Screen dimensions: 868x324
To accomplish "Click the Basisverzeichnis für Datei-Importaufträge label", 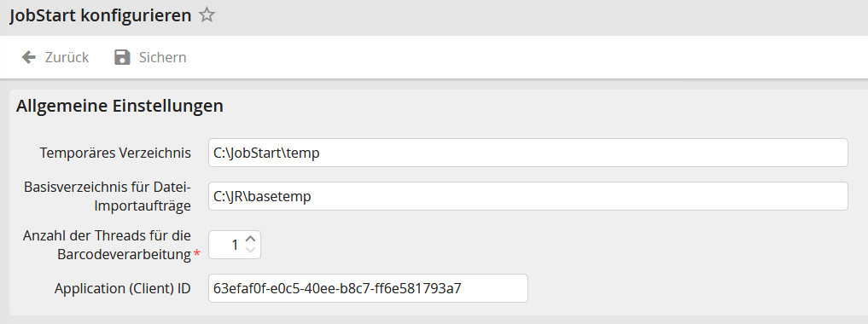I will [x=108, y=196].
